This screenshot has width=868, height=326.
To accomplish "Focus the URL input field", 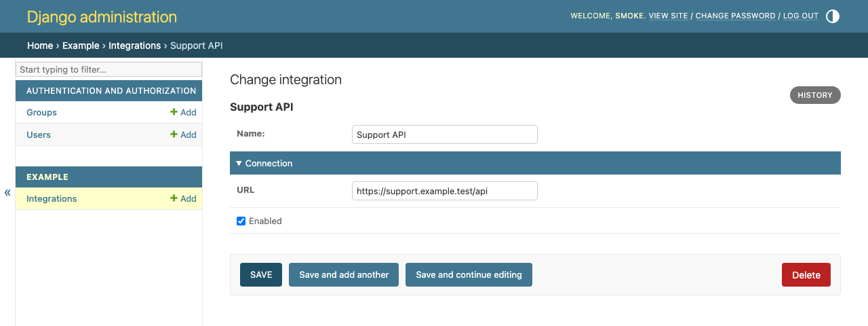I will coord(445,191).
